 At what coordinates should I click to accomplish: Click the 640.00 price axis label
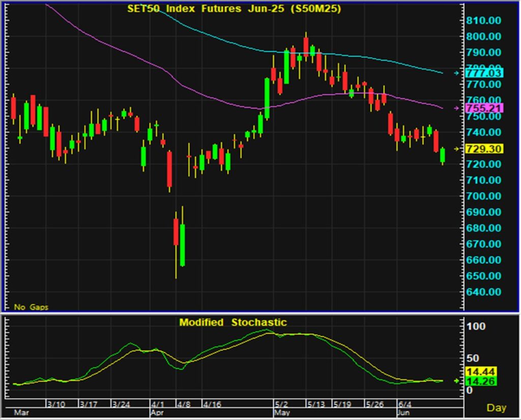[x=483, y=292]
